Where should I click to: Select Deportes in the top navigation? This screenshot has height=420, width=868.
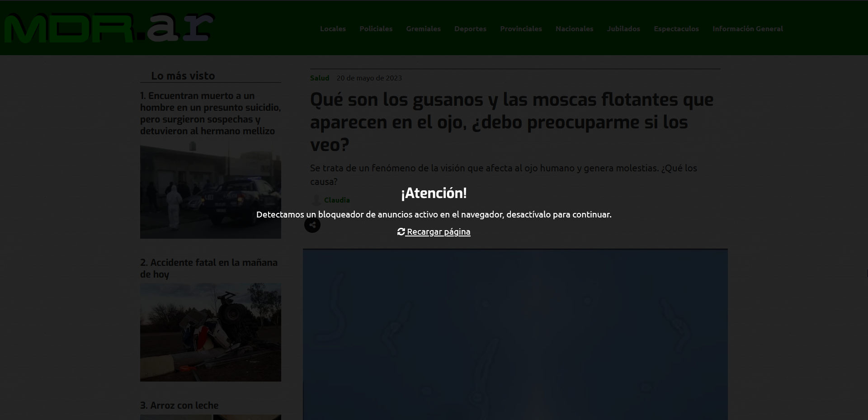[470, 28]
